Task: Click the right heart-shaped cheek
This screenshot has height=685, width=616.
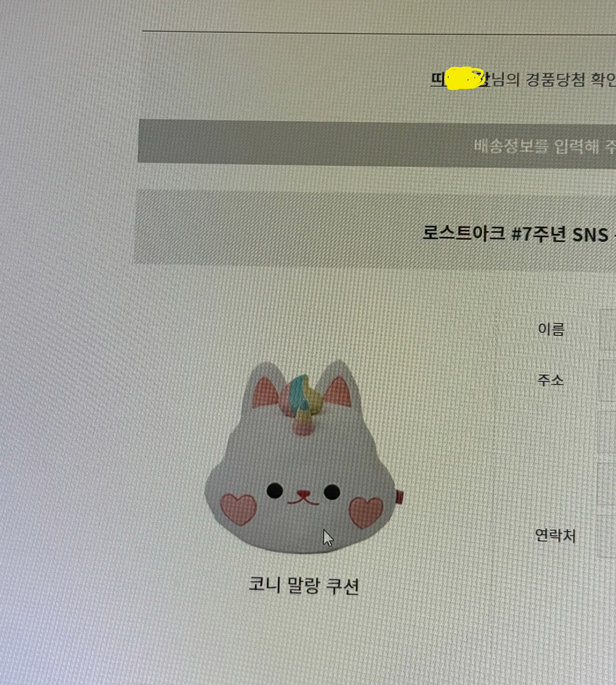Action: pos(366,512)
